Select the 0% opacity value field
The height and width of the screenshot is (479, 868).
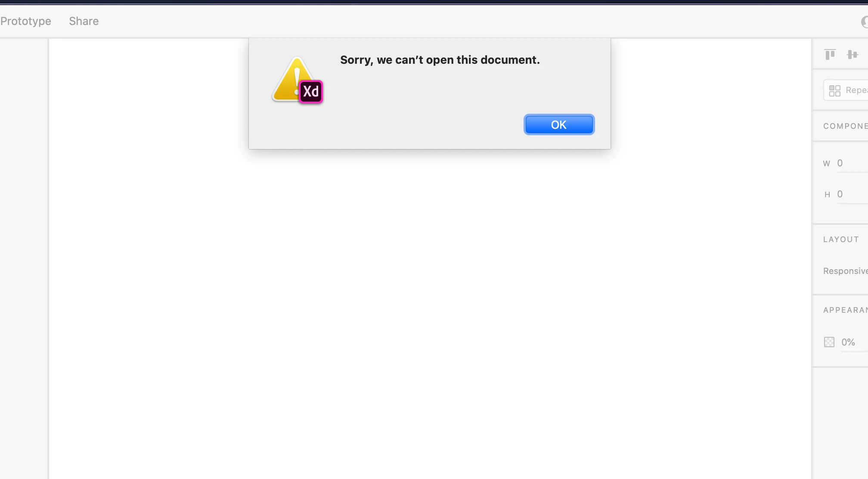click(x=854, y=342)
